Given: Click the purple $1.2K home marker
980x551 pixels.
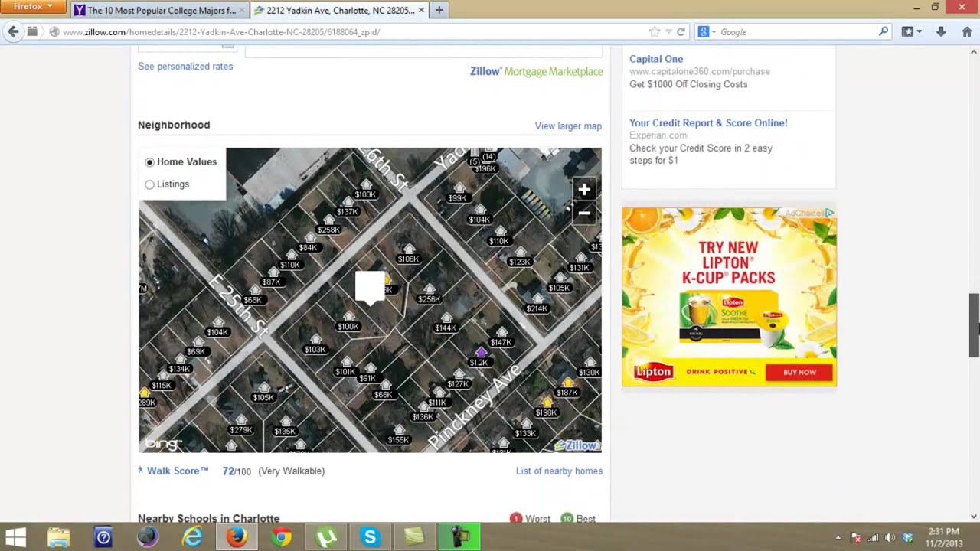Looking at the screenshot, I should pyautogui.click(x=479, y=358).
